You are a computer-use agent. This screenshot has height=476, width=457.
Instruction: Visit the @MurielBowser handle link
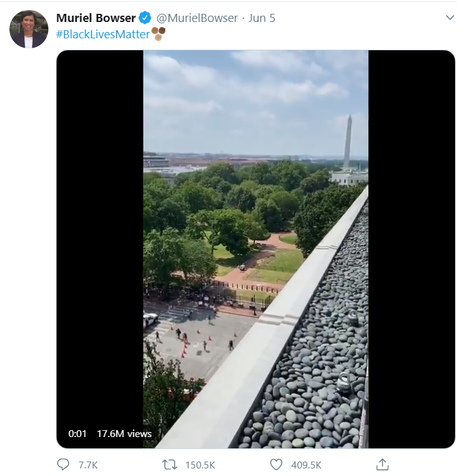[197, 18]
